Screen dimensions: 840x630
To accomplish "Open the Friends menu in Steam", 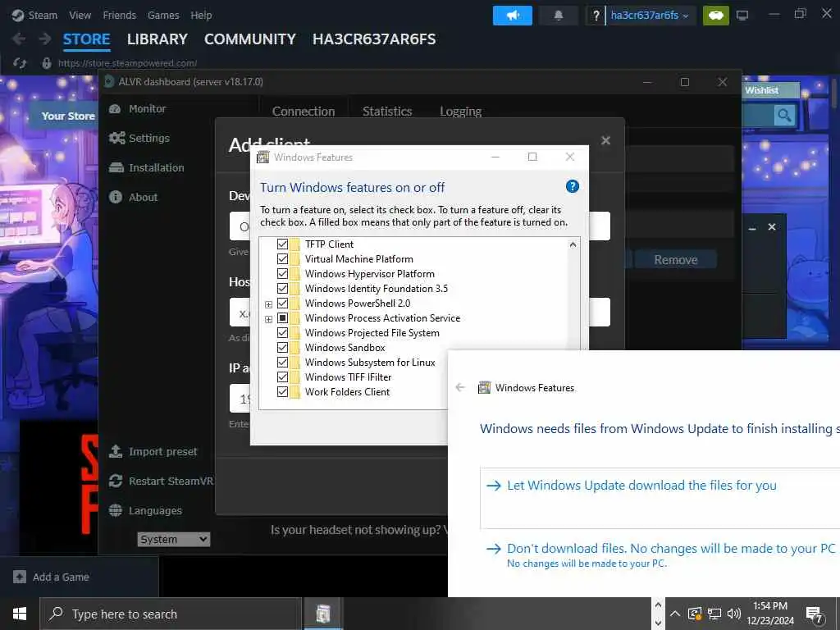I will pos(120,16).
